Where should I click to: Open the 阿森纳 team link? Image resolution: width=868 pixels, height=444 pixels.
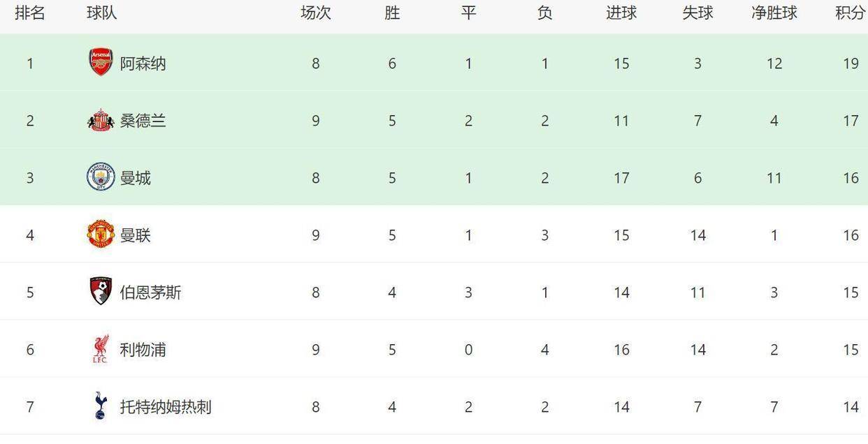coord(143,64)
